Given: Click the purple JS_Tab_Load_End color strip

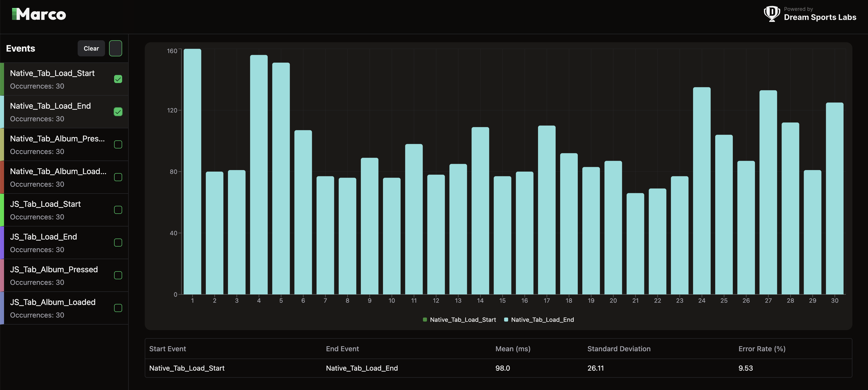Looking at the screenshot, I should coord(2,243).
